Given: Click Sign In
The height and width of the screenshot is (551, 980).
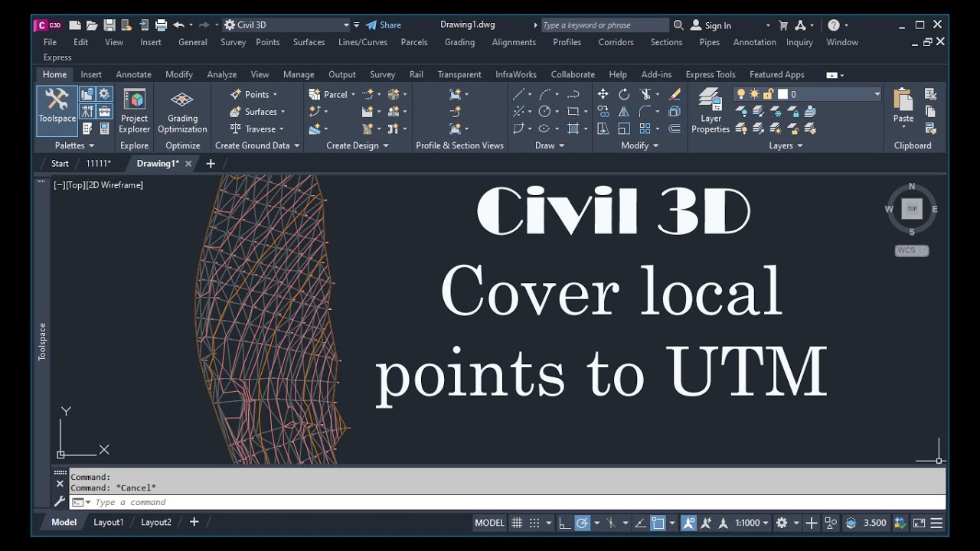Looking at the screenshot, I should [x=710, y=25].
